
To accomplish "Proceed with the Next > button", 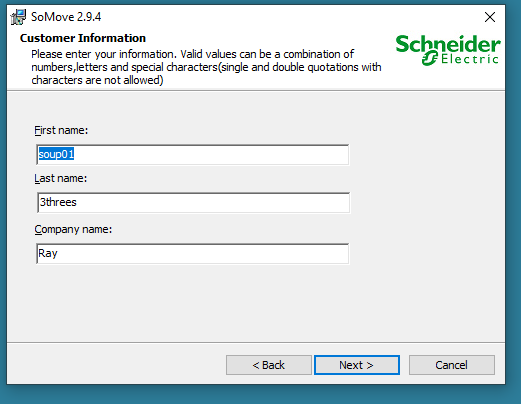I will 357,365.
